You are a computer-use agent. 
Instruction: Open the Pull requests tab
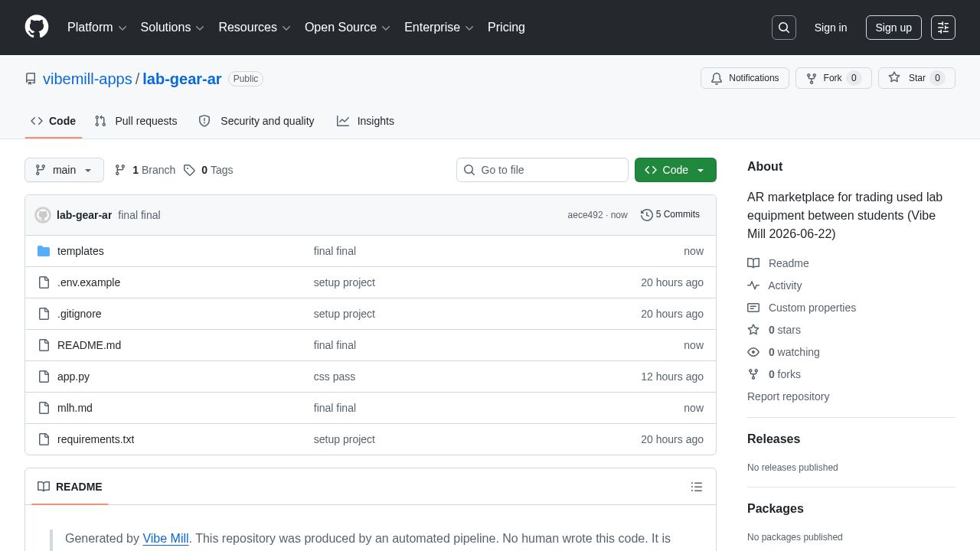[136, 121]
